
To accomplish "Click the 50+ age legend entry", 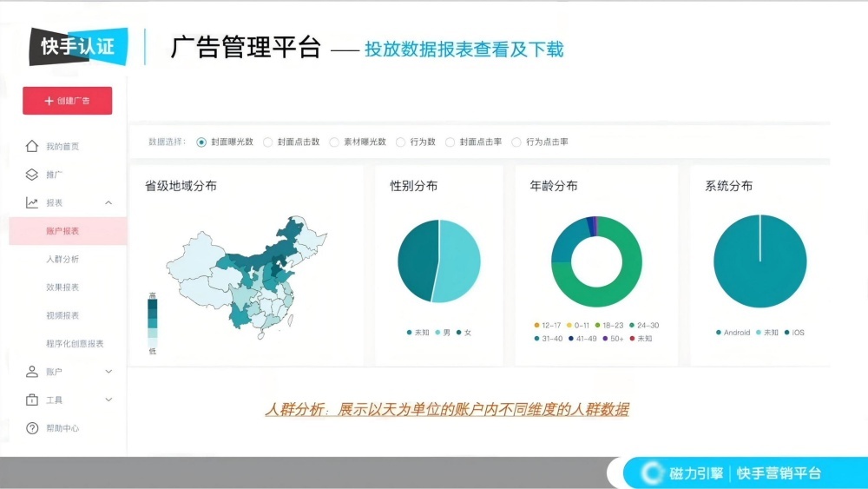I will coord(614,339).
